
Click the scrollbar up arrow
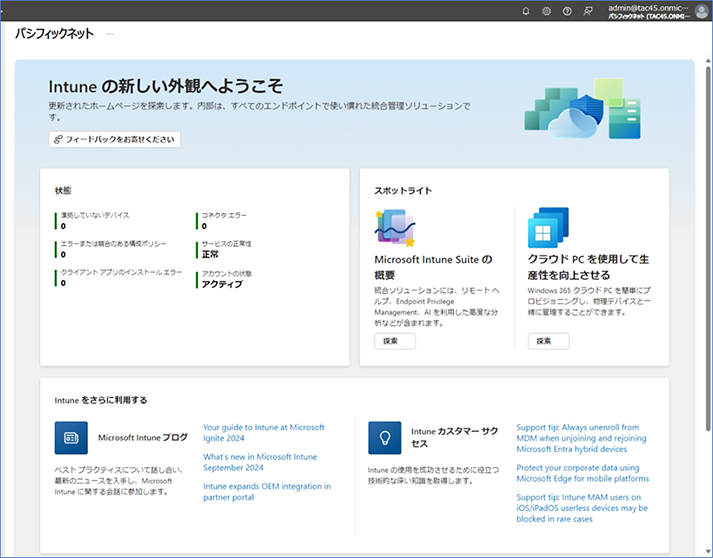pos(708,61)
